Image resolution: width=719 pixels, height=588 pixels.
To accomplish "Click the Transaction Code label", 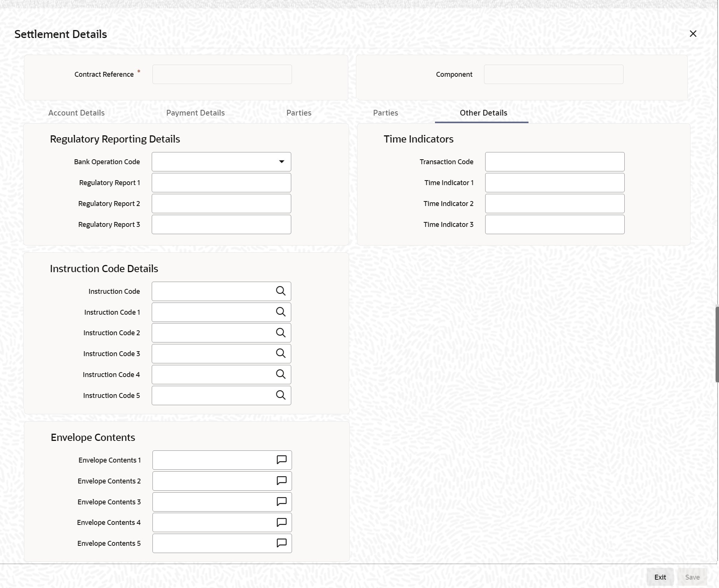I will (446, 162).
